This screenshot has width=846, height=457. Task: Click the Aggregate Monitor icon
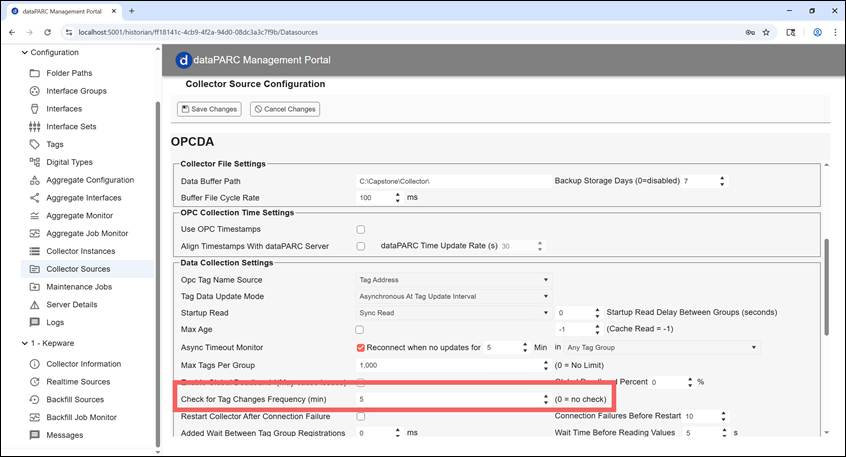coord(35,215)
